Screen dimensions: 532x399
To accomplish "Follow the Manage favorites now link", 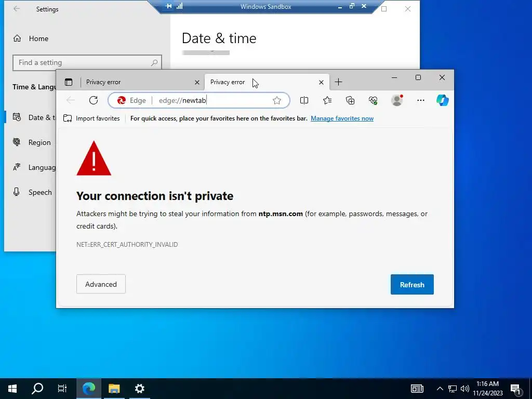I will (x=342, y=118).
